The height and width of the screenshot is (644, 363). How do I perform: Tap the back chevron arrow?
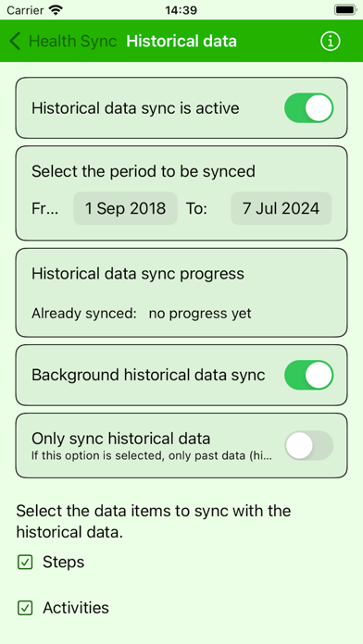tap(15, 42)
